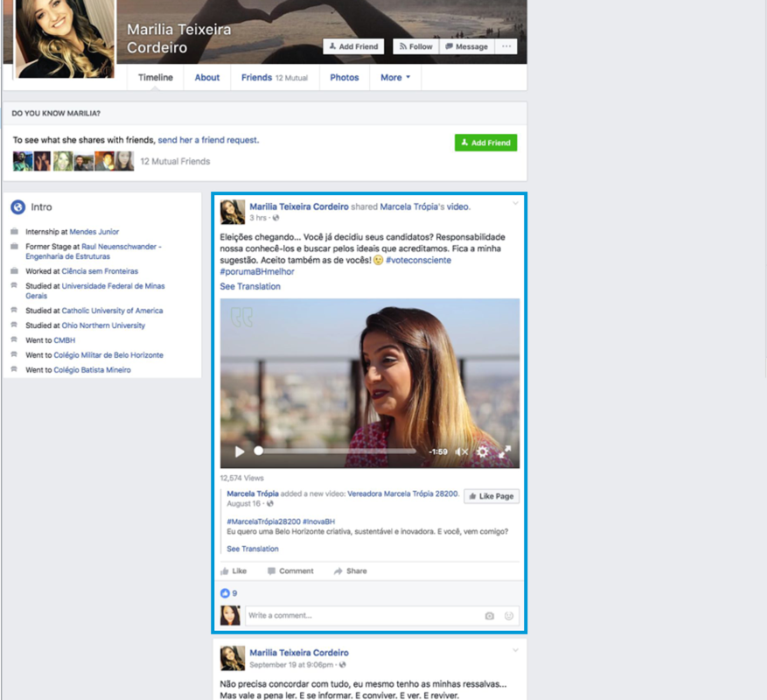The height and width of the screenshot is (700, 767).
Task: Click the camera icon in comment box
Action: tap(489, 616)
